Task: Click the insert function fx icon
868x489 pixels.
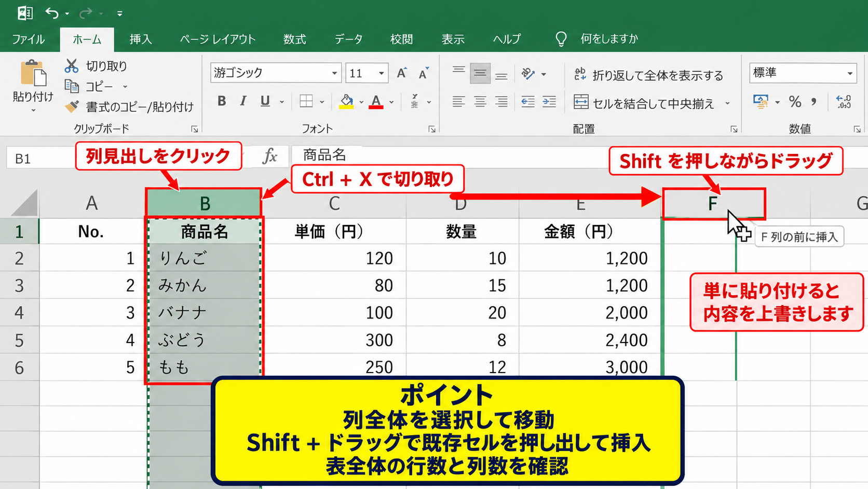Action: 269,156
